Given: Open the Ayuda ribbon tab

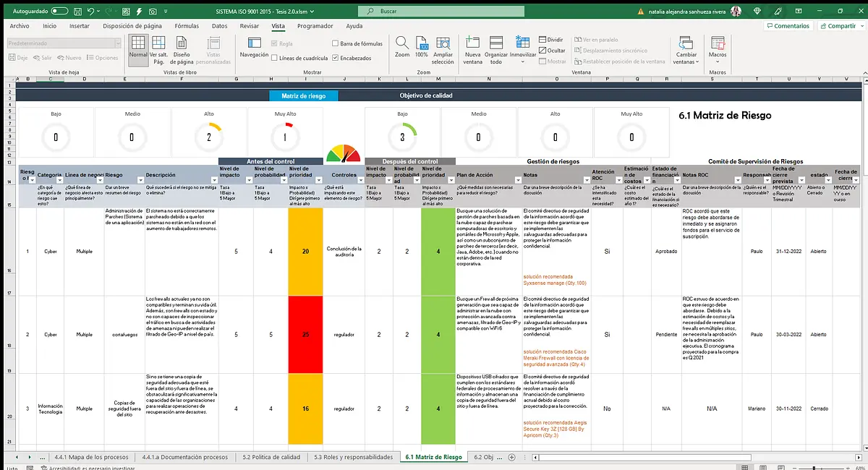Looking at the screenshot, I should (x=354, y=26).
